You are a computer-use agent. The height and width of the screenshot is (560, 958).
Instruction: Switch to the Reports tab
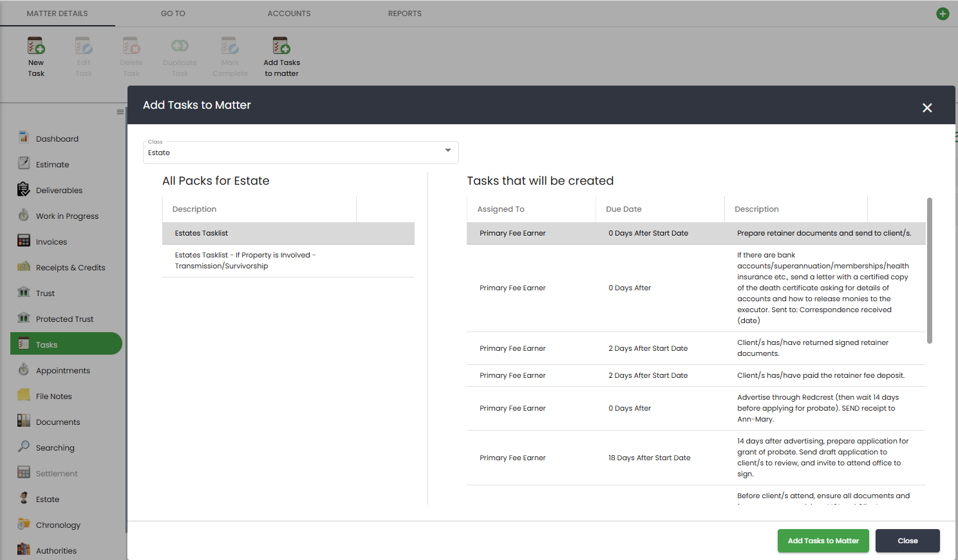click(x=404, y=14)
